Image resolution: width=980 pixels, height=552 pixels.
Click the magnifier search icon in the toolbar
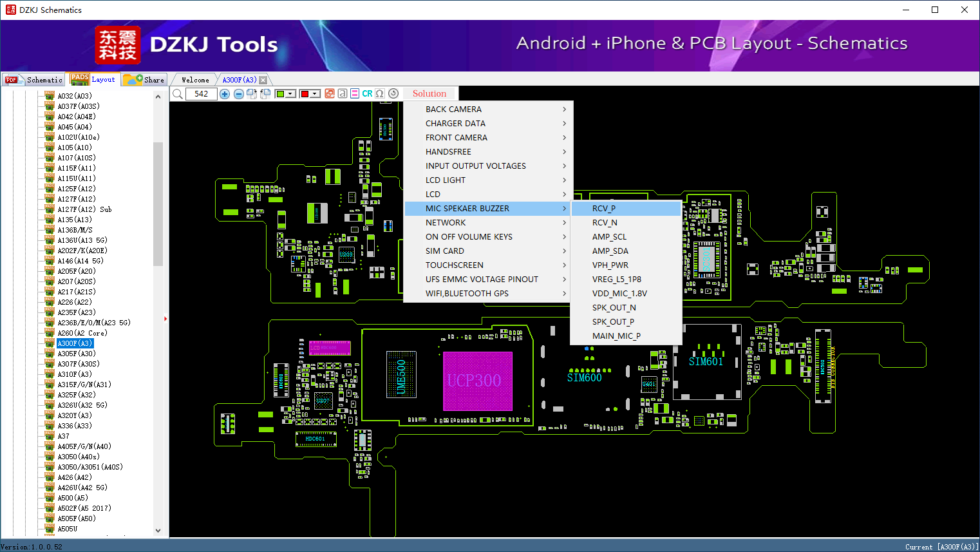pyautogui.click(x=178, y=94)
